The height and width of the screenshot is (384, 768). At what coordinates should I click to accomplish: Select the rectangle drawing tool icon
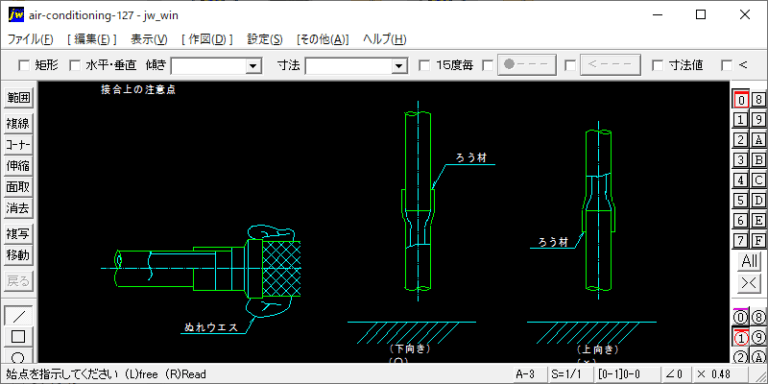[x=19, y=336]
